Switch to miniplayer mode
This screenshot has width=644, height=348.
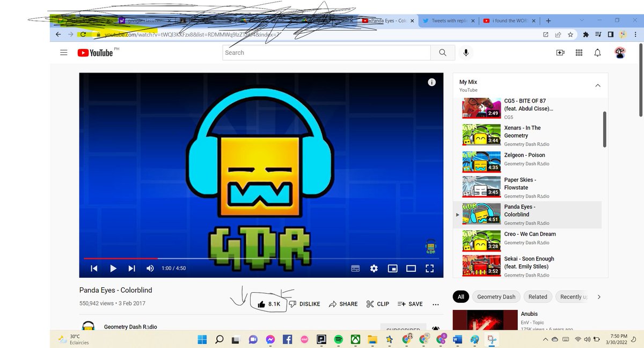click(392, 268)
